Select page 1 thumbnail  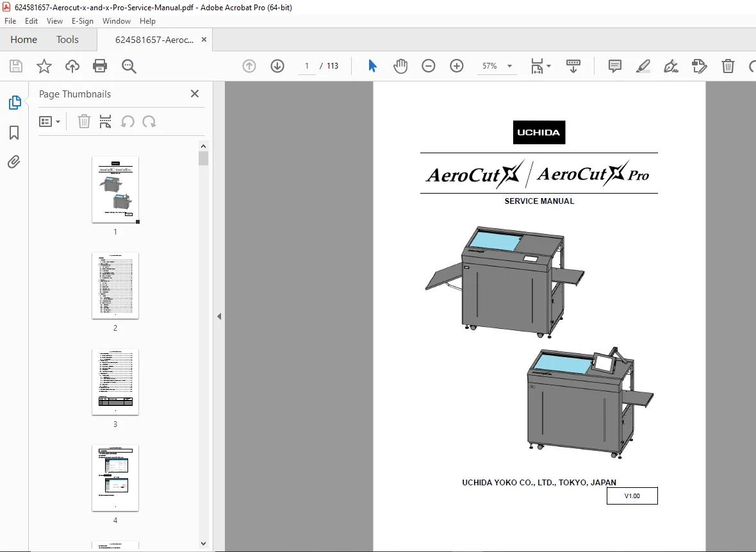click(115, 189)
